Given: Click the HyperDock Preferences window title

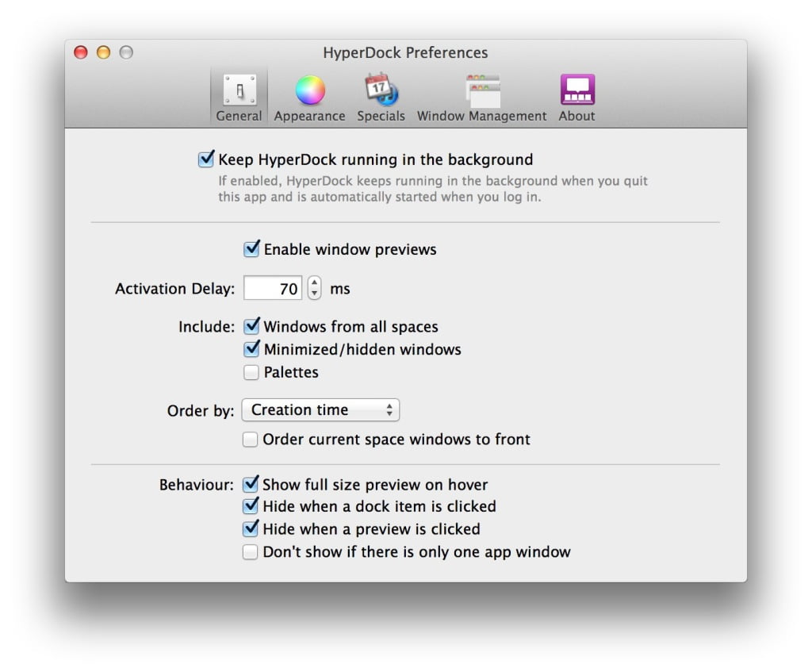Looking at the screenshot, I should [x=405, y=52].
